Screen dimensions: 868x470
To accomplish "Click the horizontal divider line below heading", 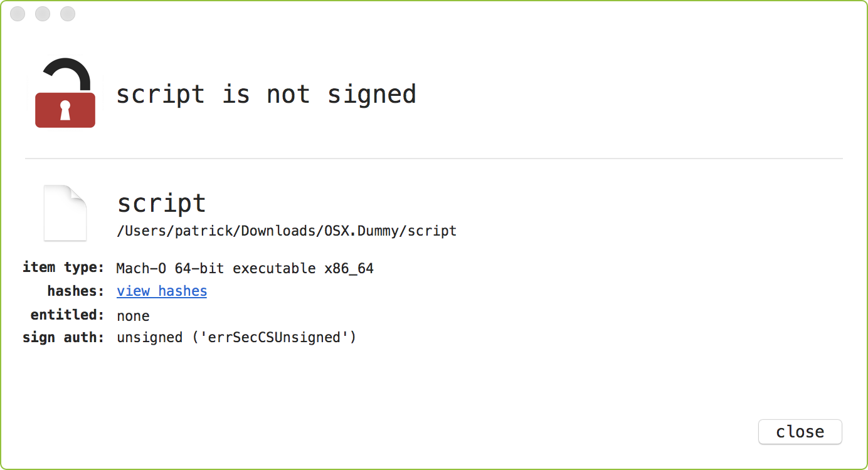I will point(434,159).
